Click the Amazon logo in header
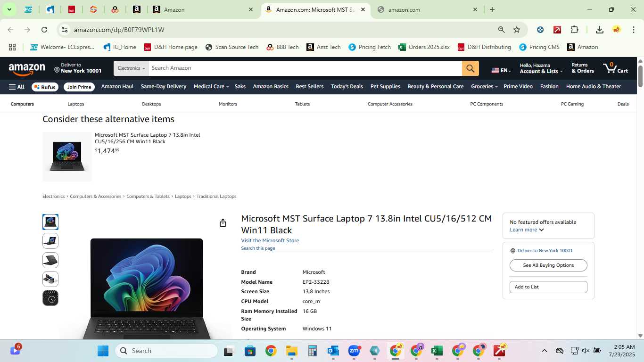The height and width of the screenshot is (362, 644). coord(27,69)
